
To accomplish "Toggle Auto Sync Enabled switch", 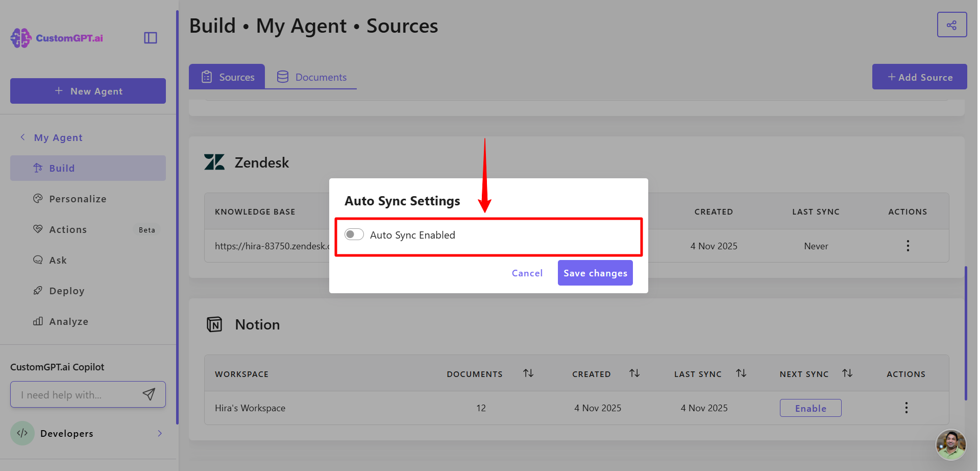I will tap(354, 234).
